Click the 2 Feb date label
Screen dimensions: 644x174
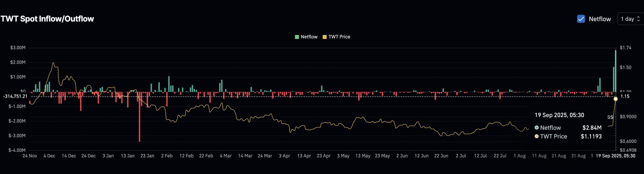167,156
